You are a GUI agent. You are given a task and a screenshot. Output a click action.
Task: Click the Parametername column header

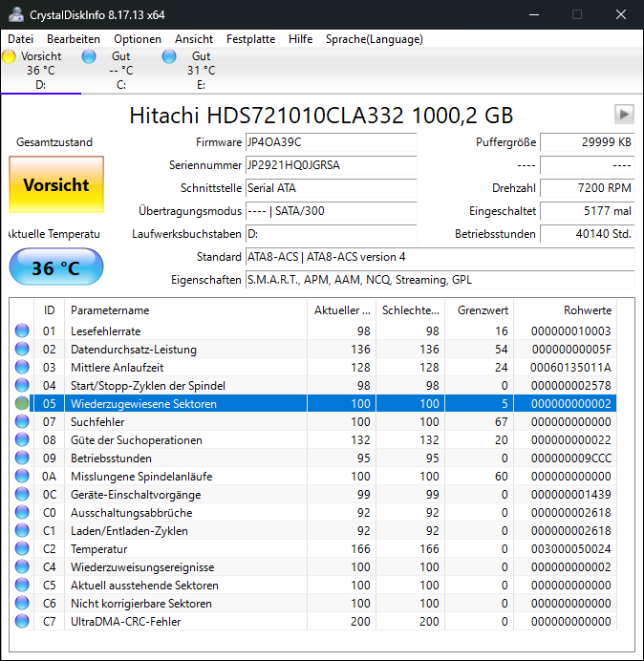tap(186, 310)
